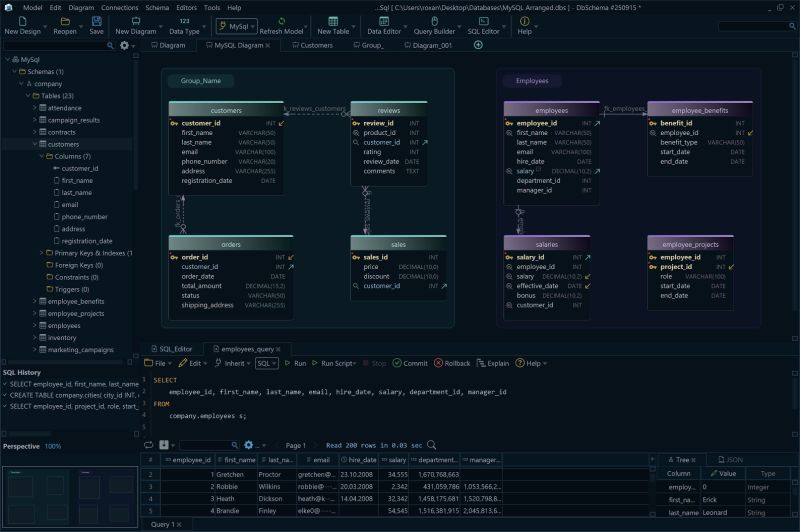Viewport: 800px width, 532px height.
Task: Sort by hire_date column header
Action: [x=359, y=460]
